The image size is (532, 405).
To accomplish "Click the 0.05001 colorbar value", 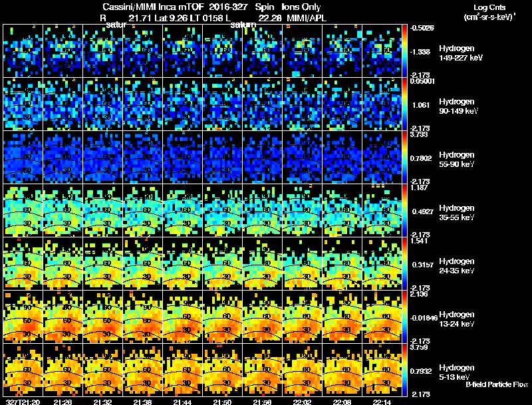I will tap(422, 81).
